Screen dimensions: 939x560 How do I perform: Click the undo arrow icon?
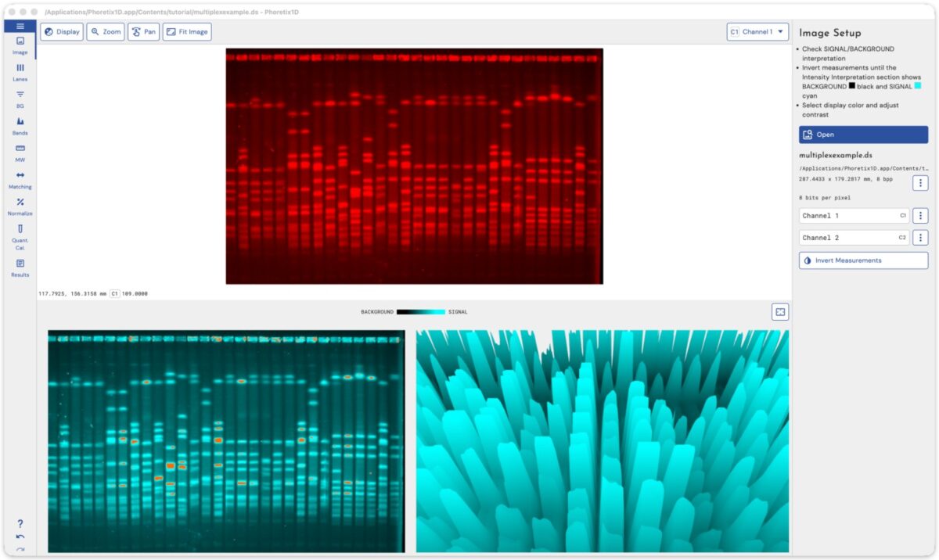(20, 537)
